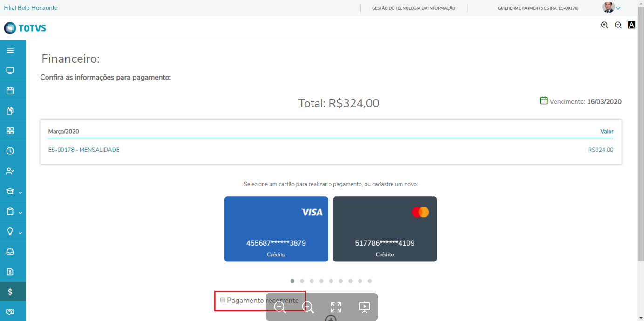Click the ES-00178 - MENSALIDADE link

(x=84, y=150)
